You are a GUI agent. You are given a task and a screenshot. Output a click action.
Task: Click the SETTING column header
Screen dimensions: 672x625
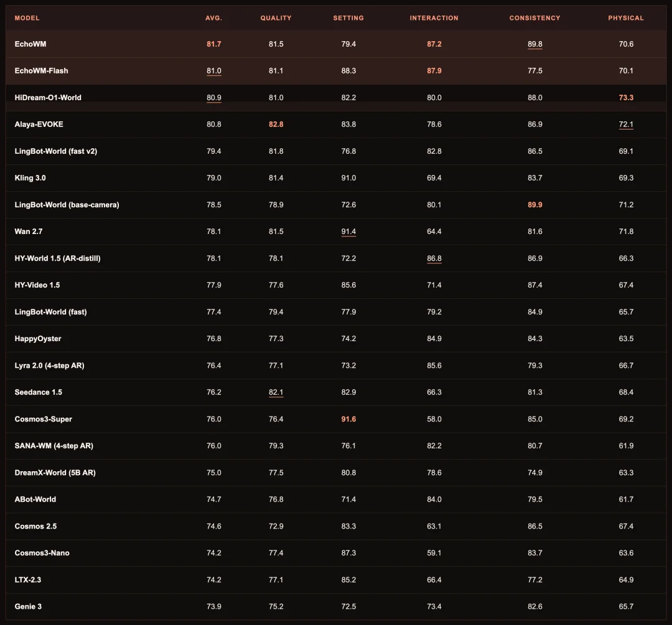click(x=348, y=18)
